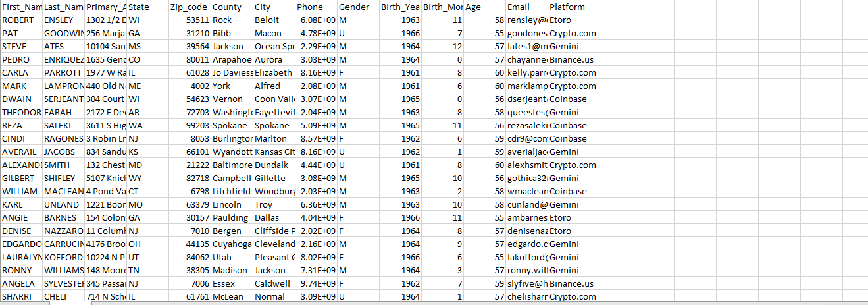The width and height of the screenshot is (868, 305).
Task: Click the County cell reading Cuyahoga
Action: 232,244
